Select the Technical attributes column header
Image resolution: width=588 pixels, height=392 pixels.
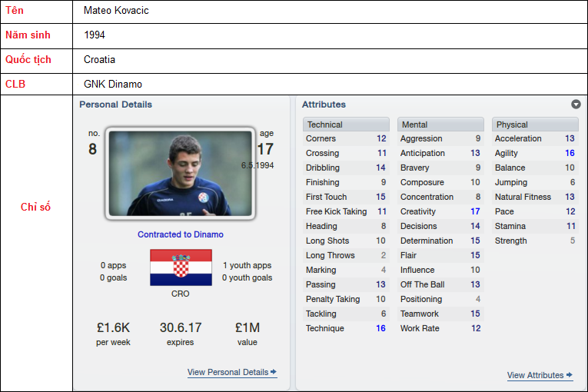point(346,125)
